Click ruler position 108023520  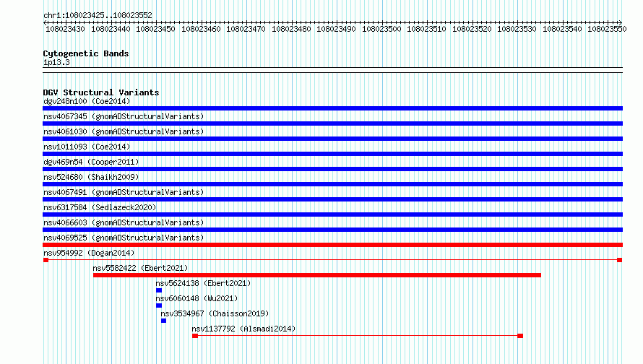tap(472, 29)
